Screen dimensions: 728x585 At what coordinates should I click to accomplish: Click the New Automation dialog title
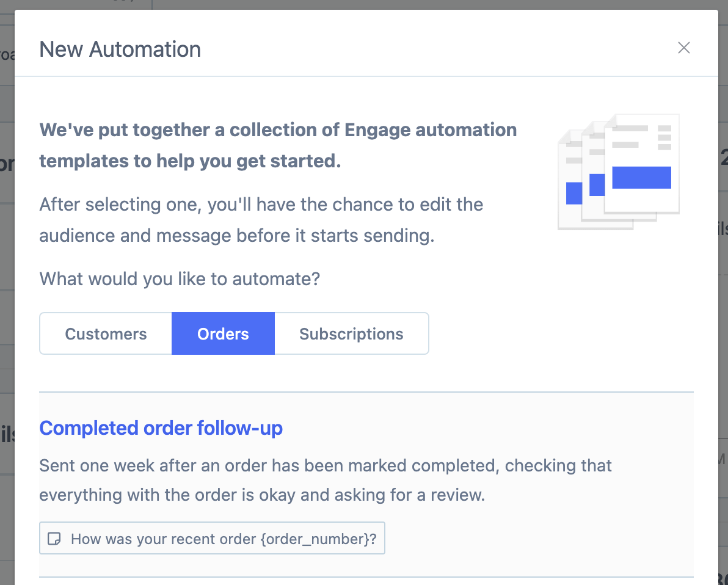pyautogui.click(x=120, y=49)
